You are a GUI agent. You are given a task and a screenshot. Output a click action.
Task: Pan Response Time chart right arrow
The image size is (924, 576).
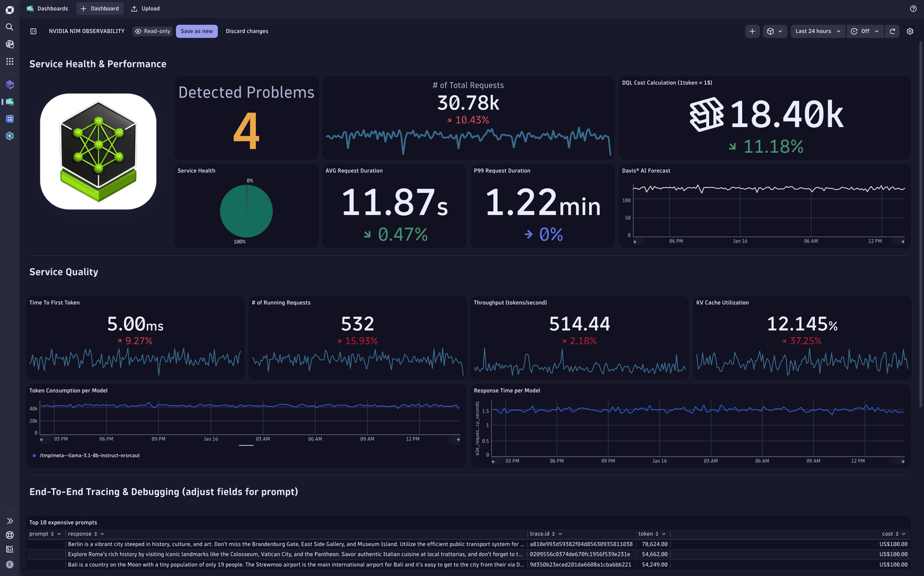tap(903, 462)
